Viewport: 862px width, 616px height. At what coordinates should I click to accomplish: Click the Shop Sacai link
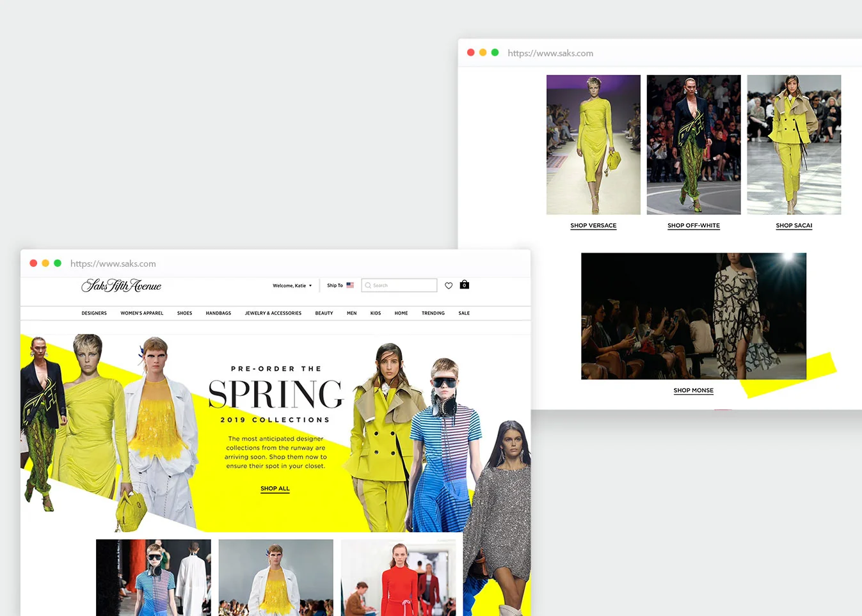pos(794,226)
